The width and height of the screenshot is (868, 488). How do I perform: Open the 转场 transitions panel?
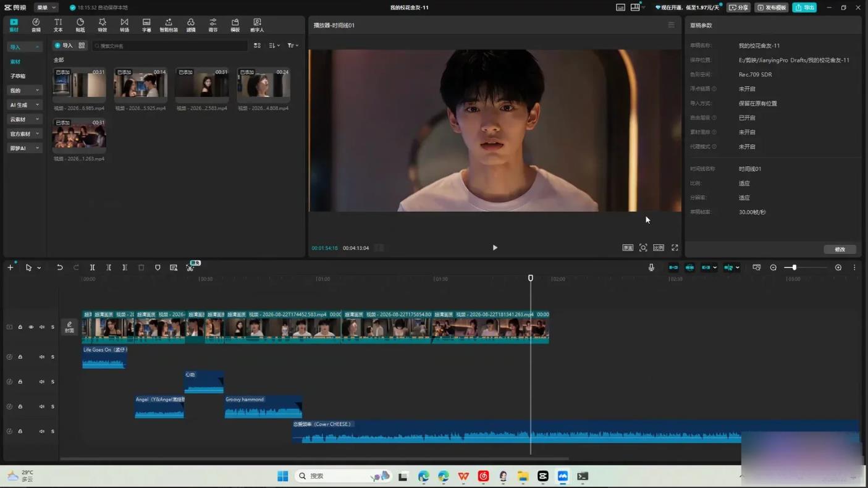[x=124, y=25]
